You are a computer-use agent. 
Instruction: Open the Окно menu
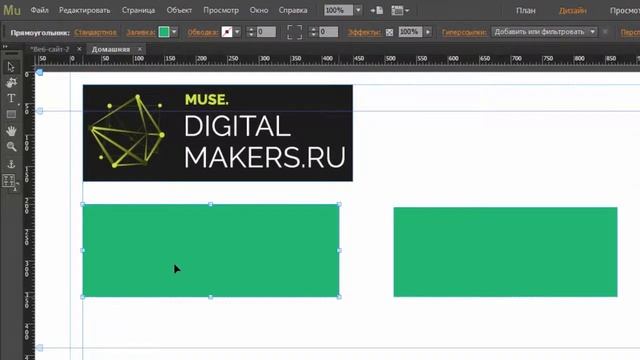259,10
